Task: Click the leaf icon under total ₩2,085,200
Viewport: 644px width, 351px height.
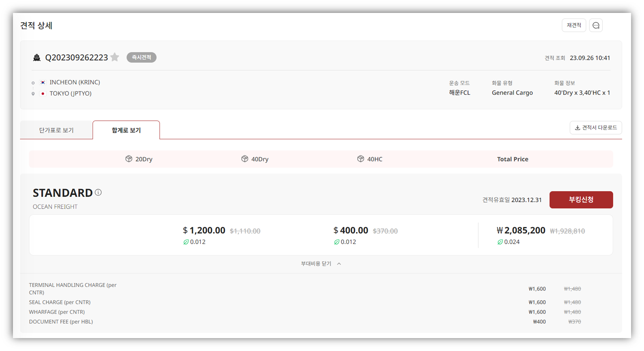Action: pyautogui.click(x=500, y=242)
